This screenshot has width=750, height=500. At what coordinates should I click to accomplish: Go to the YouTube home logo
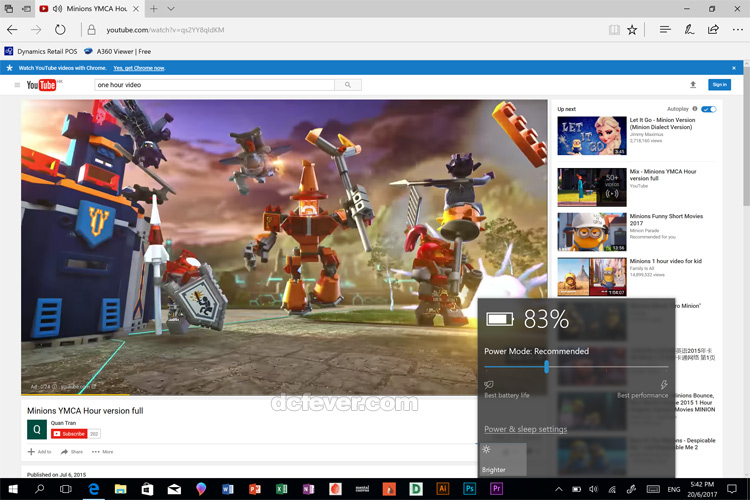pos(42,85)
